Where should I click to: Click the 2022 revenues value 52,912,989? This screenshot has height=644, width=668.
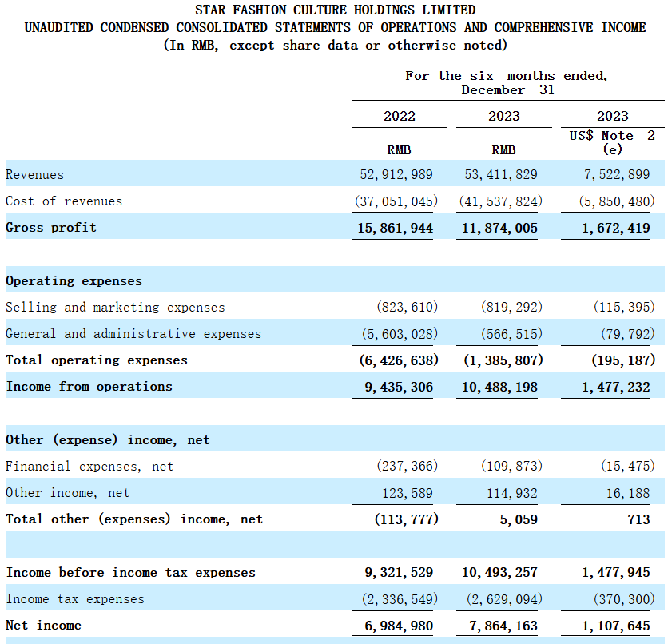point(396,175)
